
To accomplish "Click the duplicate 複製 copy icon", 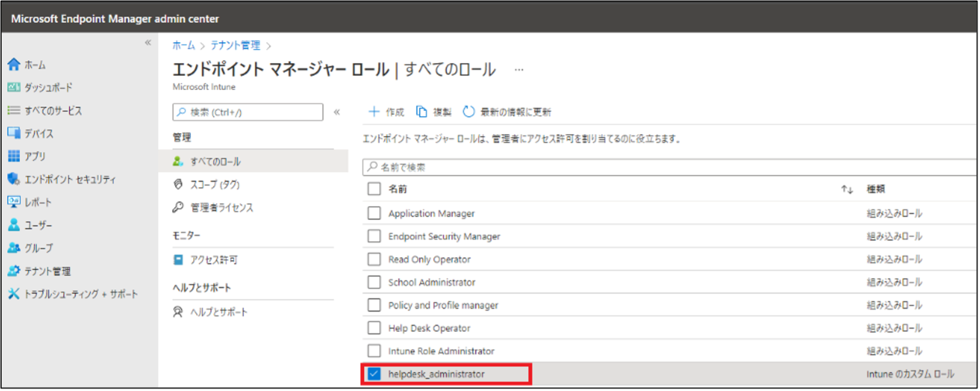I will [x=421, y=112].
